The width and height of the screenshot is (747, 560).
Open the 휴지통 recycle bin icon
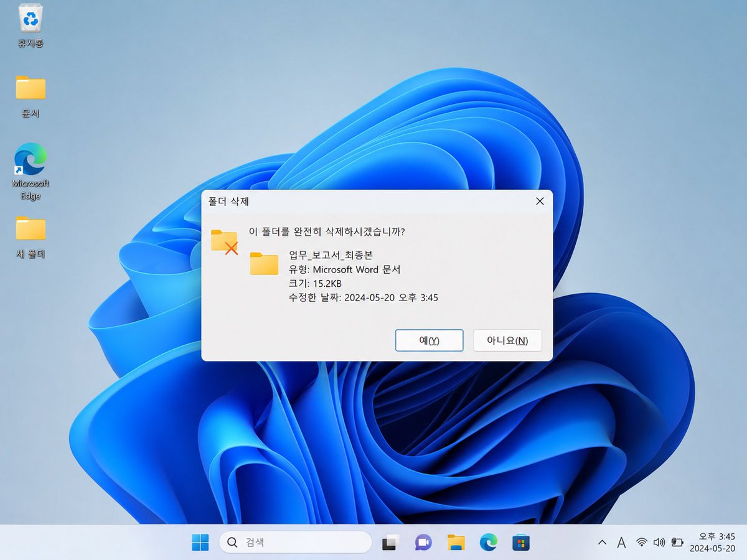point(31,25)
